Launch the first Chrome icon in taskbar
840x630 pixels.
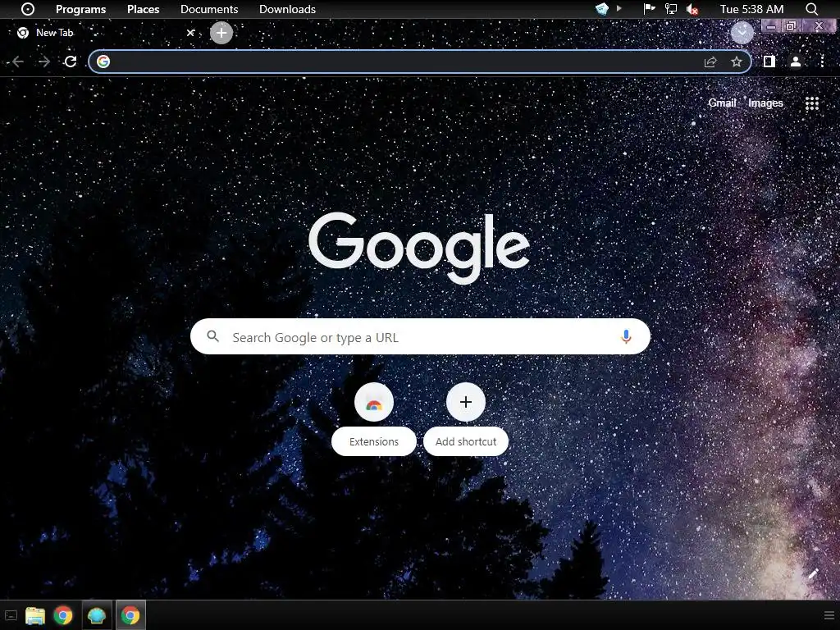[63, 615]
